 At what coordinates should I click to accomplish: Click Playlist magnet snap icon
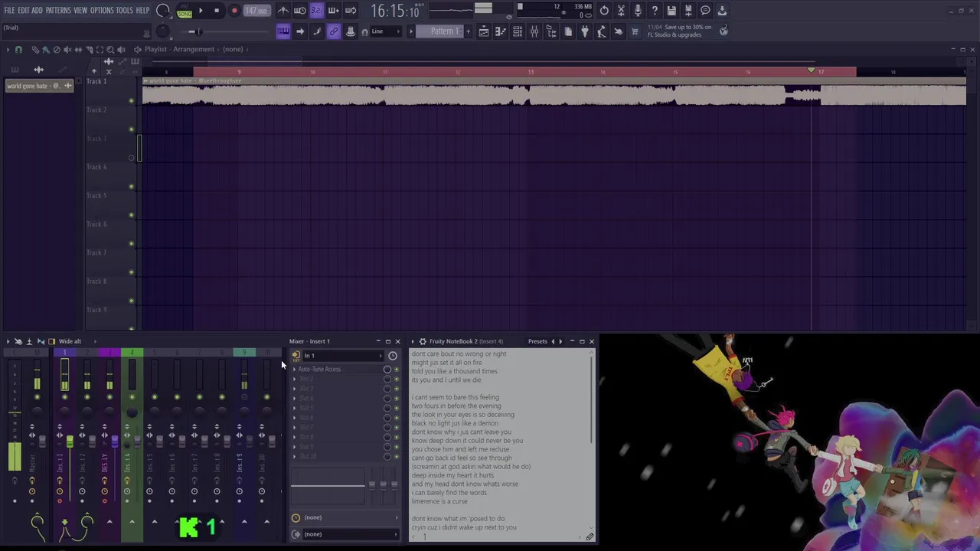(19, 50)
